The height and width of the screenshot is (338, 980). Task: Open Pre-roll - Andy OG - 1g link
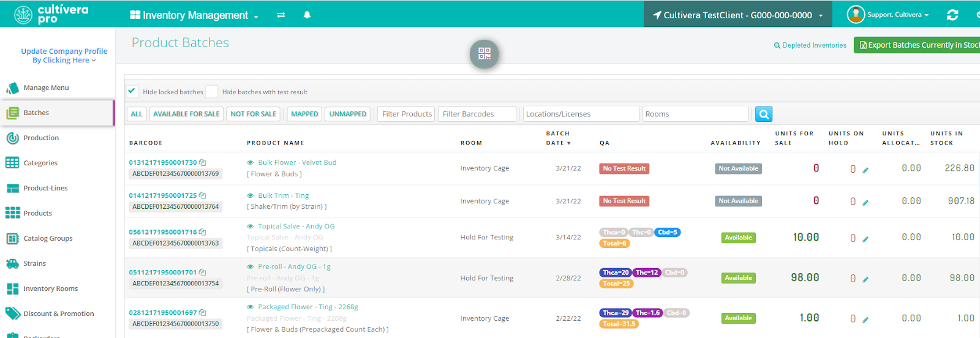295,266
